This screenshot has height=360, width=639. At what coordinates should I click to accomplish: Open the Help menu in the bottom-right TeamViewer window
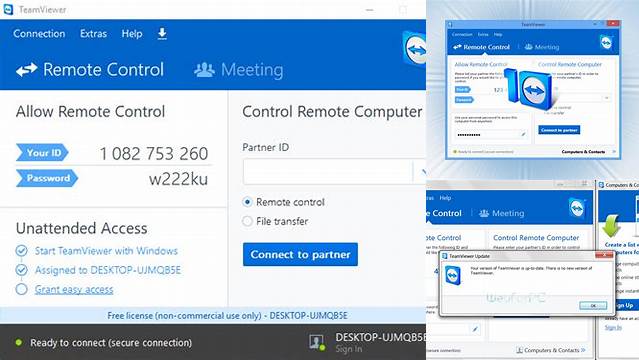pyautogui.click(x=445, y=198)
